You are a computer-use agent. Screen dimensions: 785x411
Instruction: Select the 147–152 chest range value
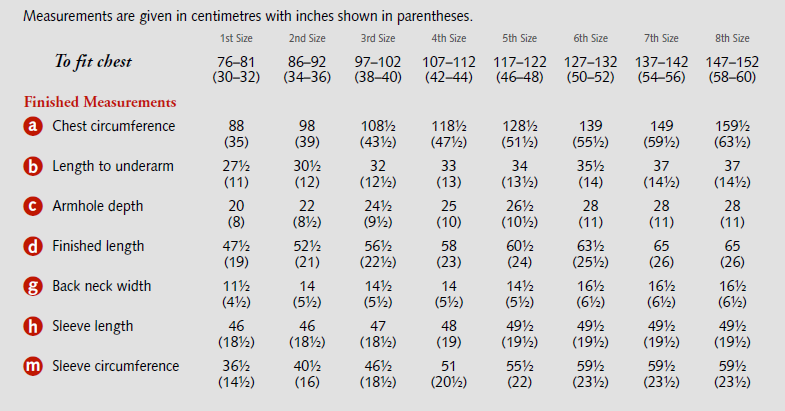point(733,62)
